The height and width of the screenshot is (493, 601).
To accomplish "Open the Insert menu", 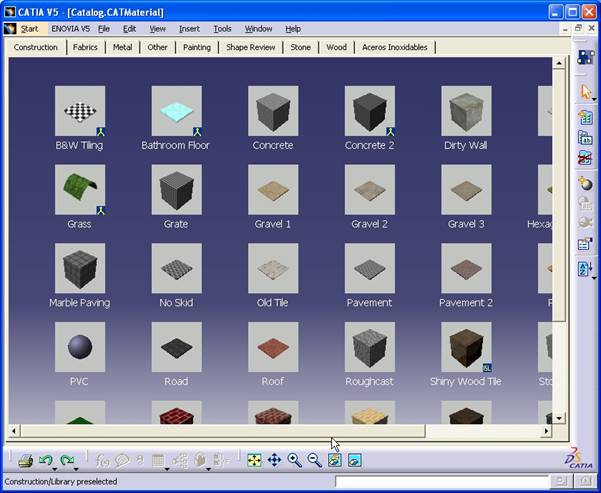I will pyautogui.click(x=189, y=29).
